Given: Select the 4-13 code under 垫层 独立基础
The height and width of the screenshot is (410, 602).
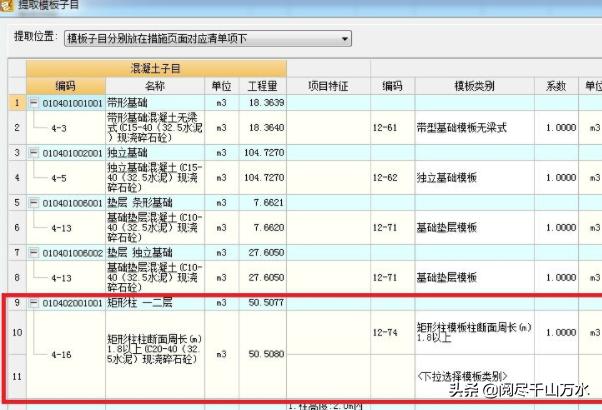Looking at the screenshot, I should click(x=61, y=278).
